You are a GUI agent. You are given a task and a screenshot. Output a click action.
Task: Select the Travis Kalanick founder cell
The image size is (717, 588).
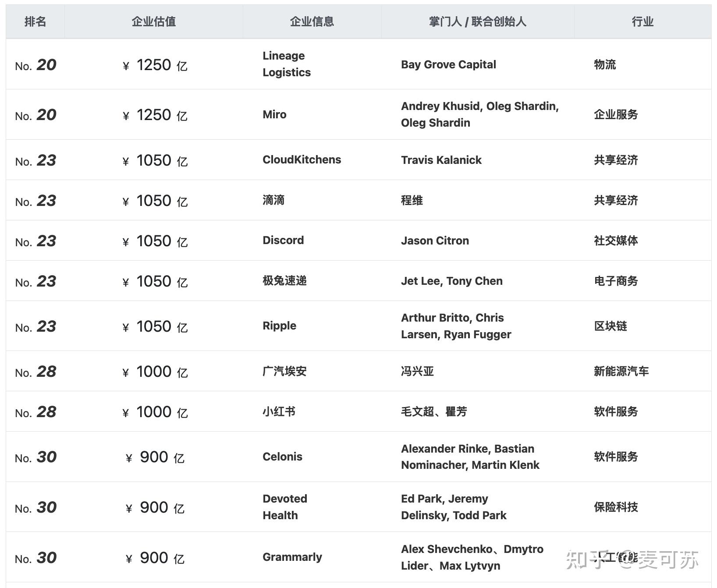coord(441,160)
